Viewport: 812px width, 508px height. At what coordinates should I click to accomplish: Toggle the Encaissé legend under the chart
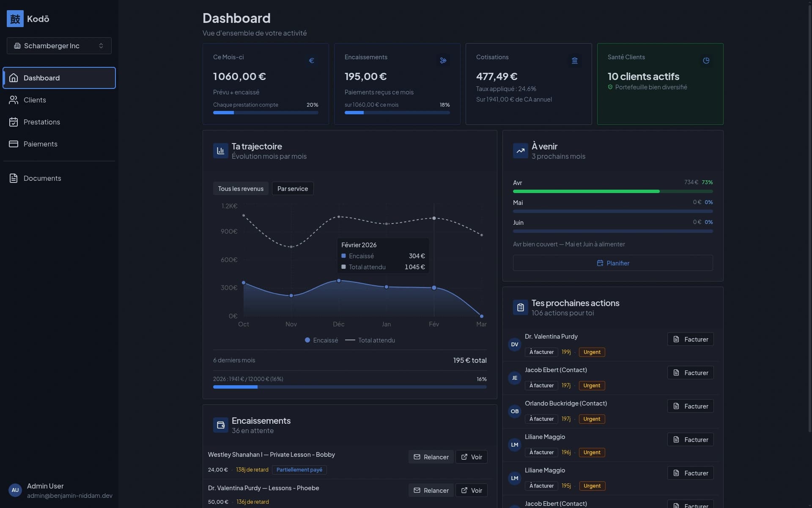pyautogui.click(x=321, y=340)
